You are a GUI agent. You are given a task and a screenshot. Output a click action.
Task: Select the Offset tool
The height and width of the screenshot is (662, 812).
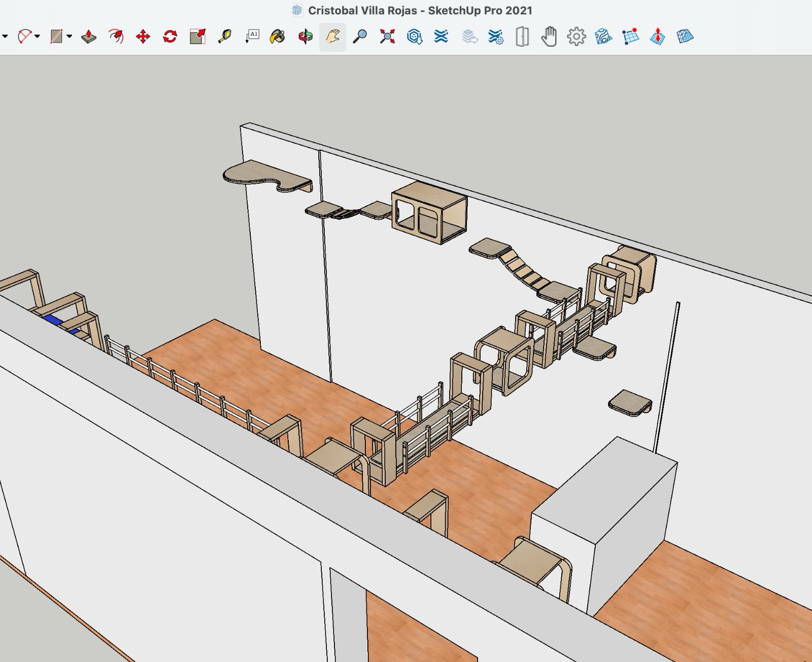point(116,37)
